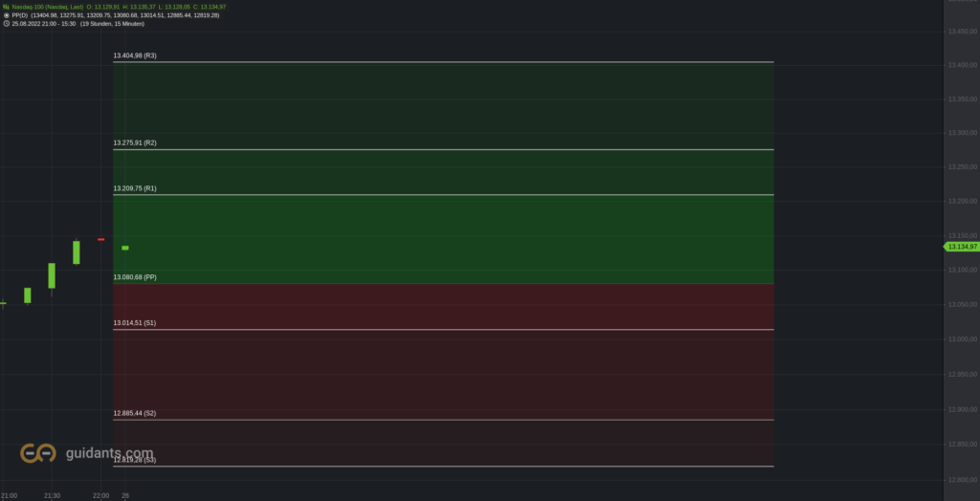The width and height of the screenshot is (980, 501).
Task: Select the PP(D) indicator values text
Action: (x=125, y=15)
